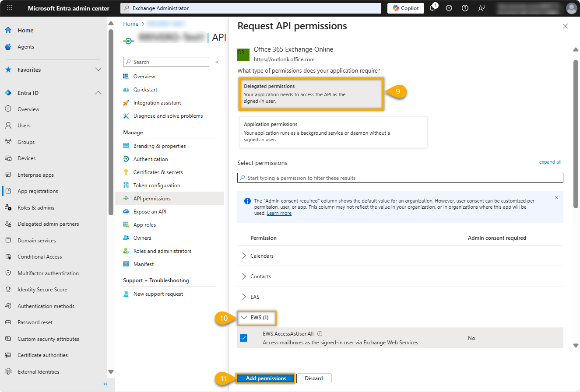Launch Copilot from the top bar
The image size is (580, 392).
click(x=406, y=8)
